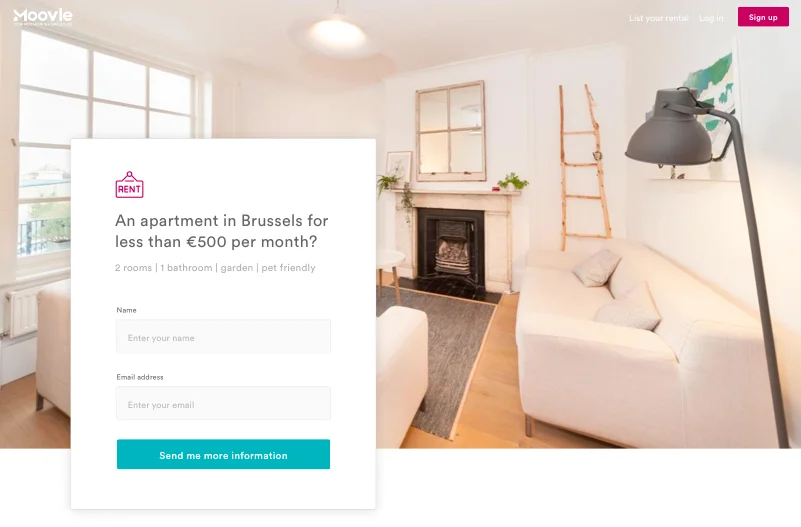The image size is (801, 527).
Task: Focus the Enter your email field
Action: pos(223,403)
